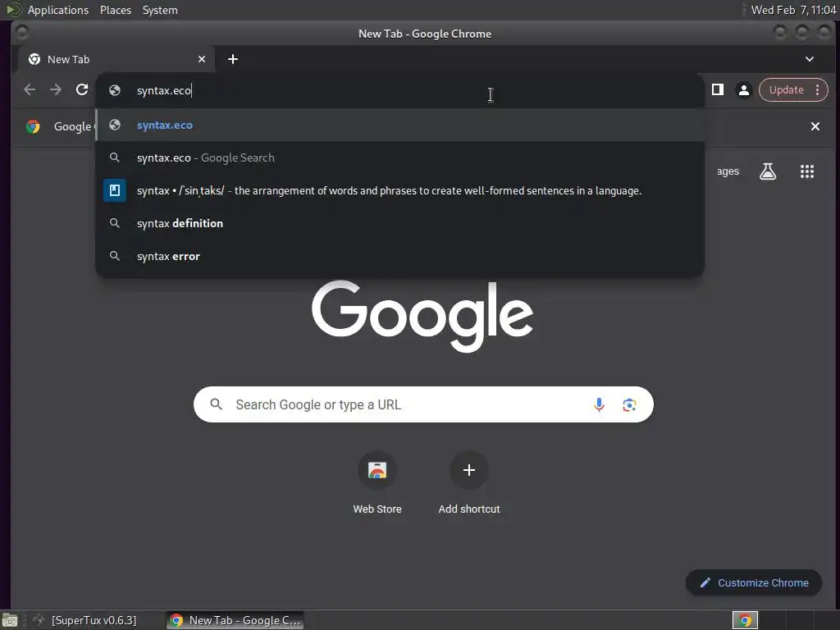Screen dimensions: 840x630
Task: Toggle the side panel icon
Action: pos(717,89)
